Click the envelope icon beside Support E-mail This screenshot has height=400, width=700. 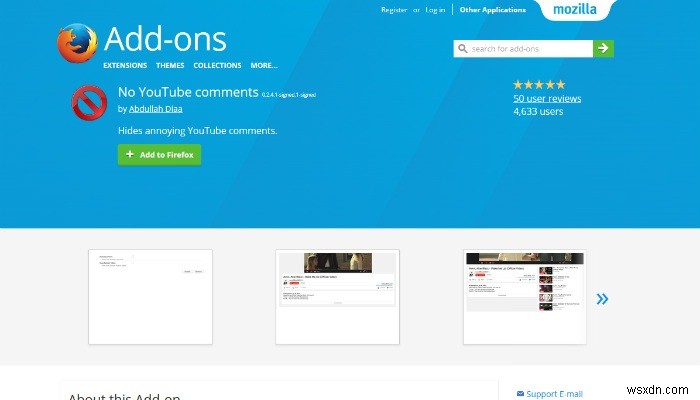tap(520, 393)
